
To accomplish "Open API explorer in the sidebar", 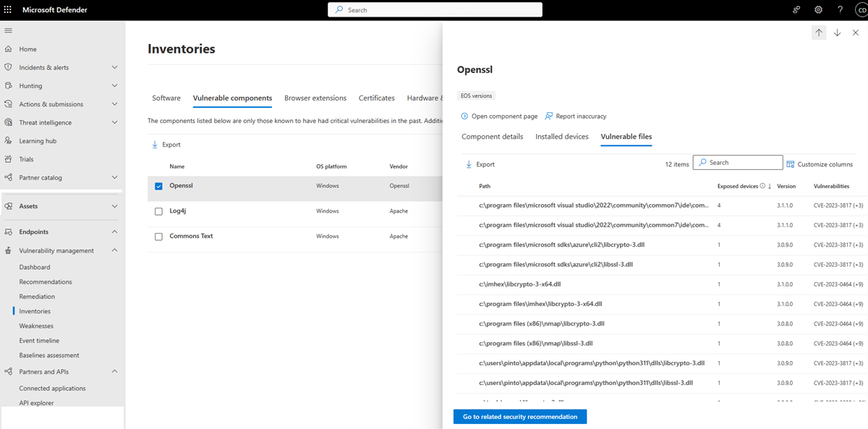I will (36, 403).
